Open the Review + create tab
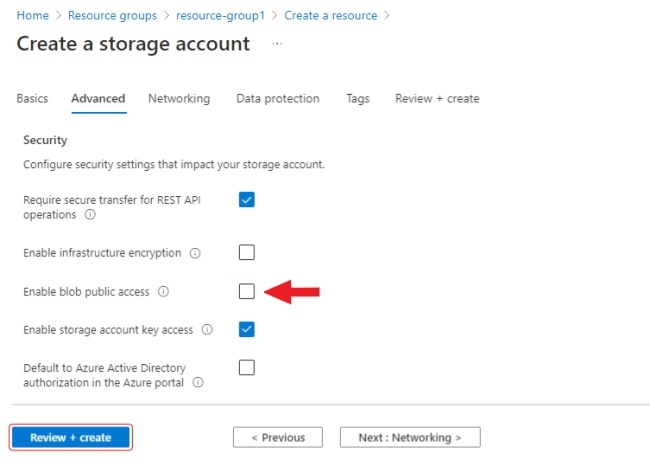Viewport: 650px width, 466px height. pos(437,99)
